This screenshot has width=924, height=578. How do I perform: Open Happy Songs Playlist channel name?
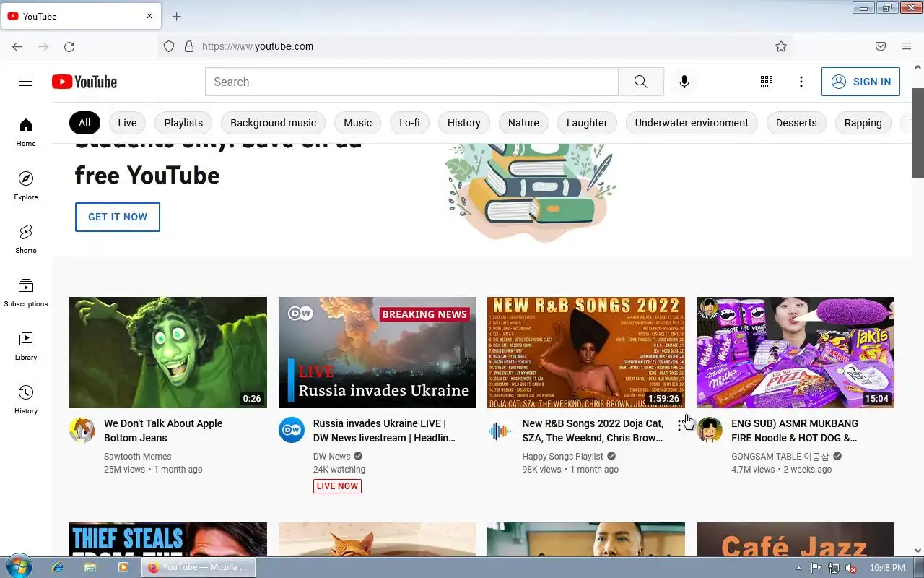tap(562, 457)
